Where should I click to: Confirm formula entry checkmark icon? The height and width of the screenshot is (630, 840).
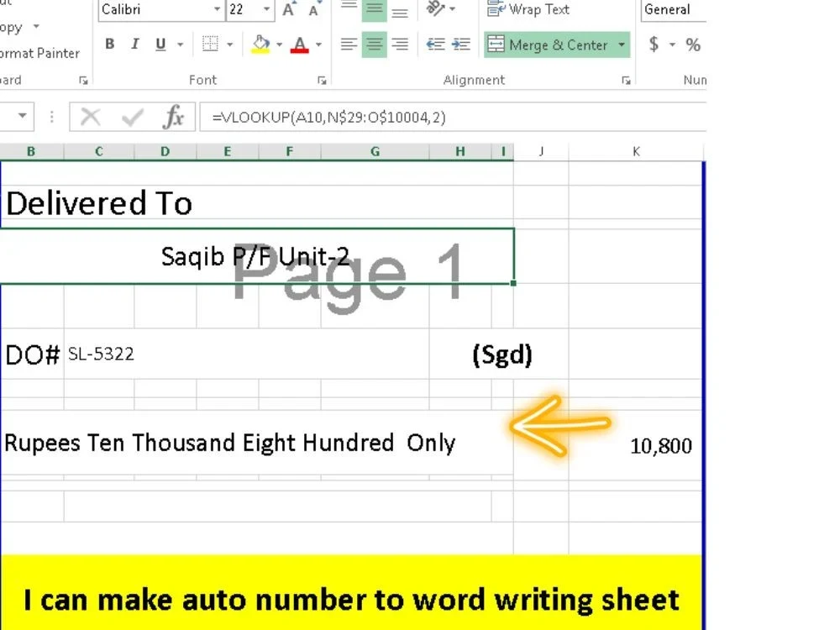133,116
